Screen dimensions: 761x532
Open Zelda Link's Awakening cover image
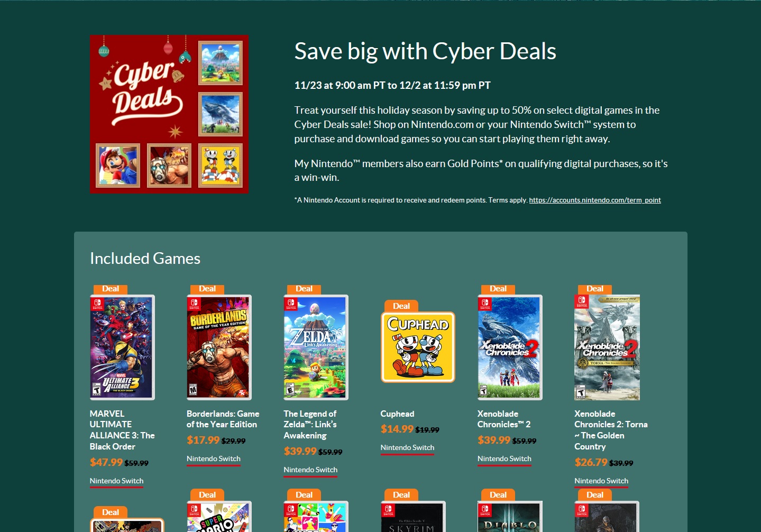(x=316, y=347)
